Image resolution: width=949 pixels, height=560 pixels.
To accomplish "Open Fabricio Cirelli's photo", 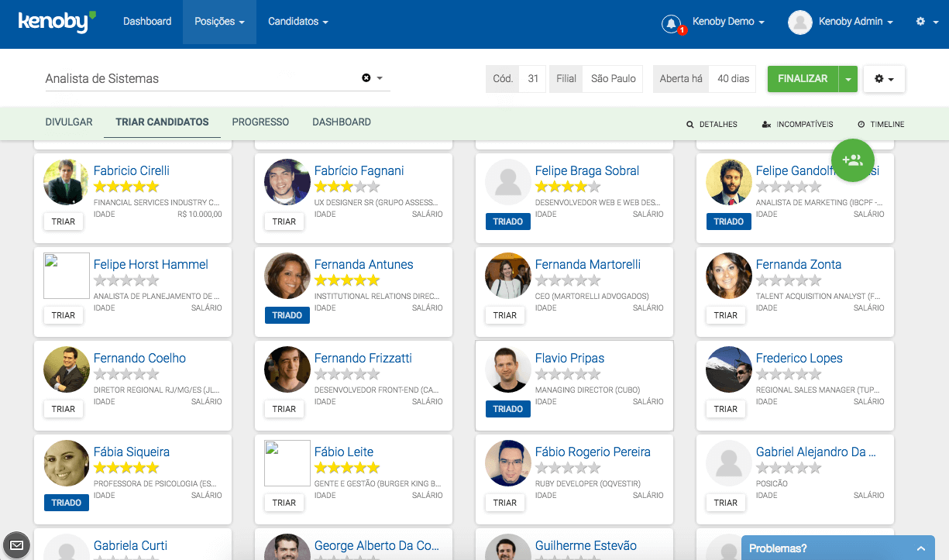I will (x=67, y=182).
